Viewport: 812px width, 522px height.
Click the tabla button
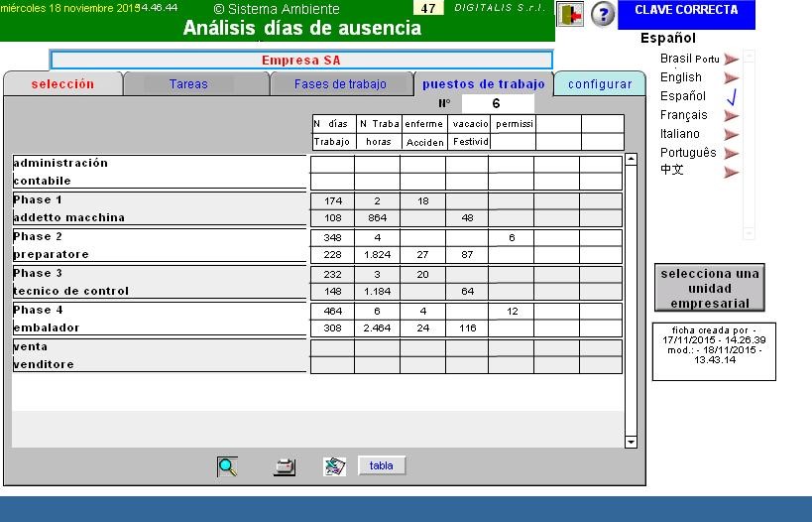pyautogui.click(x=381, y=465)
